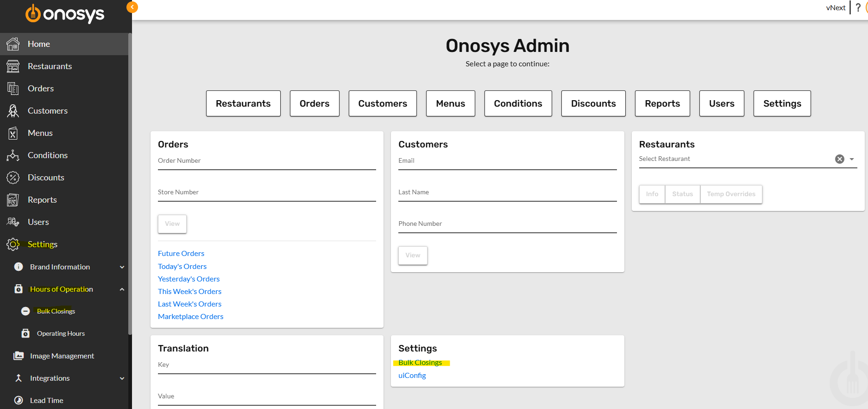Open Bulk Closings link in Settings card
Image resolution: width=868 pixels, height=409 pixels.
pos(420,363)
